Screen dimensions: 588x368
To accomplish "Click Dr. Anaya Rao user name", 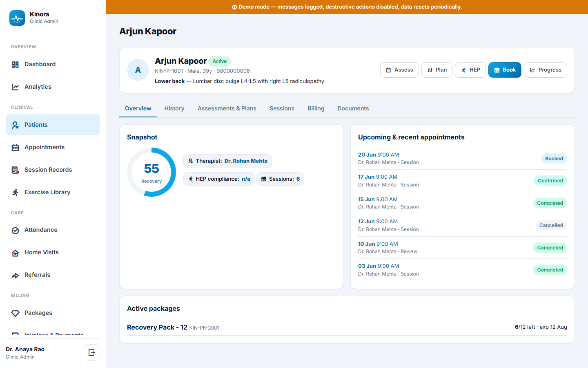I will (25, 349).
